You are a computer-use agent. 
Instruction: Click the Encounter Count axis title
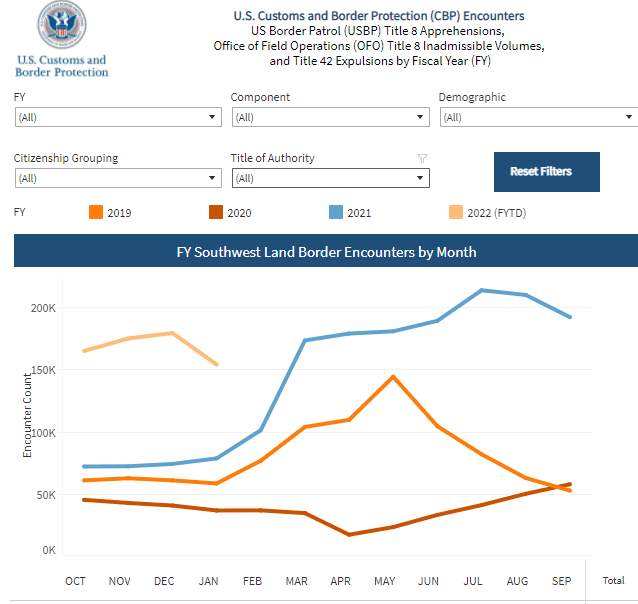point(27,415)
